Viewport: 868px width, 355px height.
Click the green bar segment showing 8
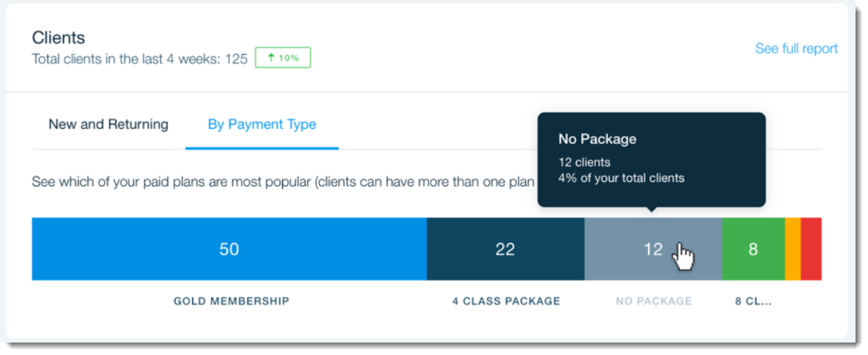[x=753, y=249]
